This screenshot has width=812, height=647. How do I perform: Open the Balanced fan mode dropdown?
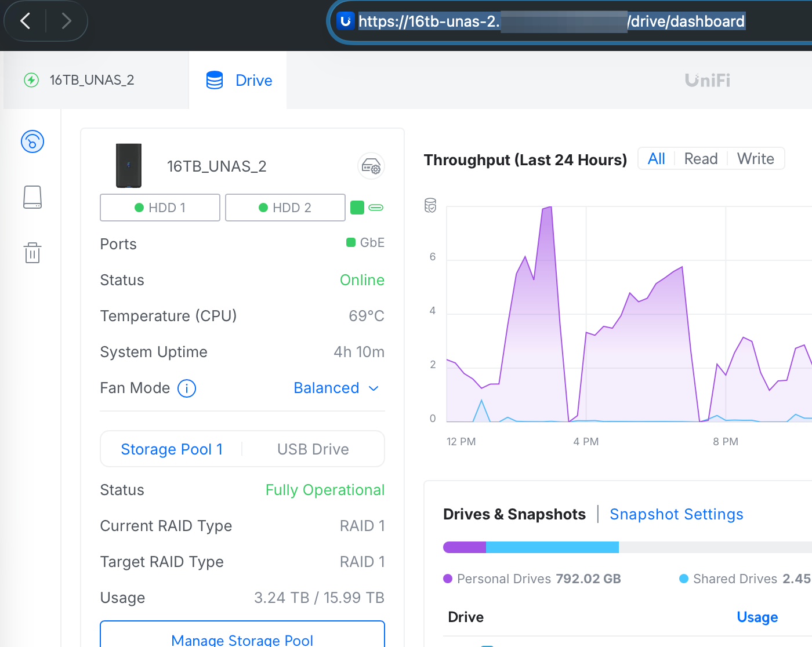tap(327, 388)
